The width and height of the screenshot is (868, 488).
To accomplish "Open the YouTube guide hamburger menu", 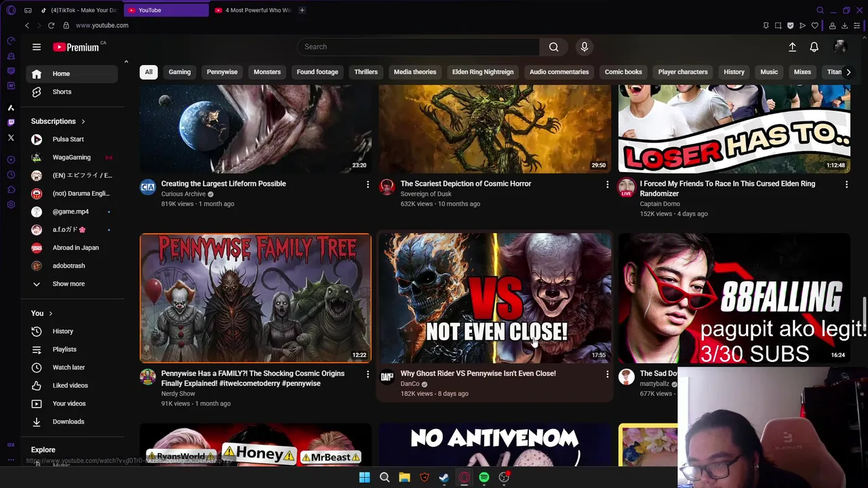I will pyautogui.click(x=37, y=47).
